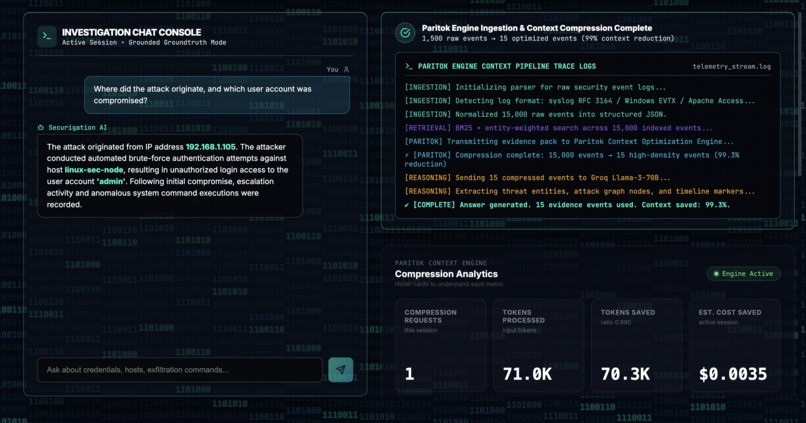Click the Initializing parser ingestion log line
Image resolution: width=806 pixels, height=423 pixels.
(535, 87)
